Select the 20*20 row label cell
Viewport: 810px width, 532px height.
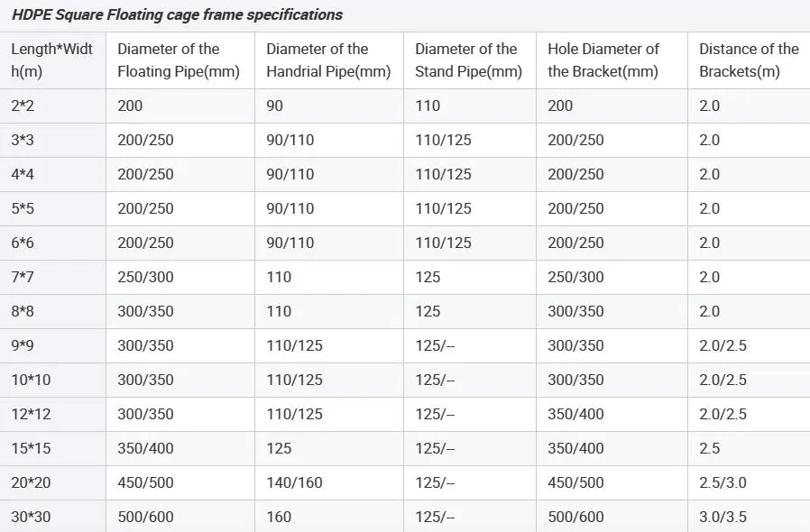(x=31, y=482)
